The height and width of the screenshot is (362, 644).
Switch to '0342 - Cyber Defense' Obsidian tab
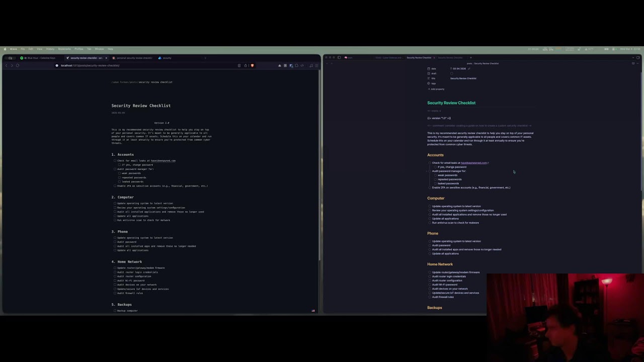point(388,57)
